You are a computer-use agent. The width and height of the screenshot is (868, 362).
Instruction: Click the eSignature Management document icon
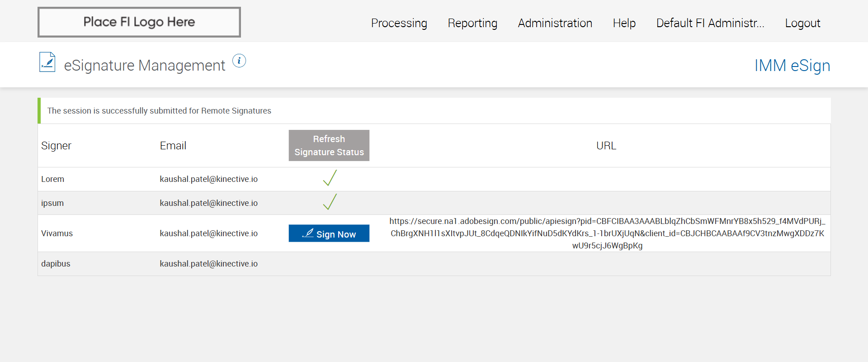coord(47,62)
